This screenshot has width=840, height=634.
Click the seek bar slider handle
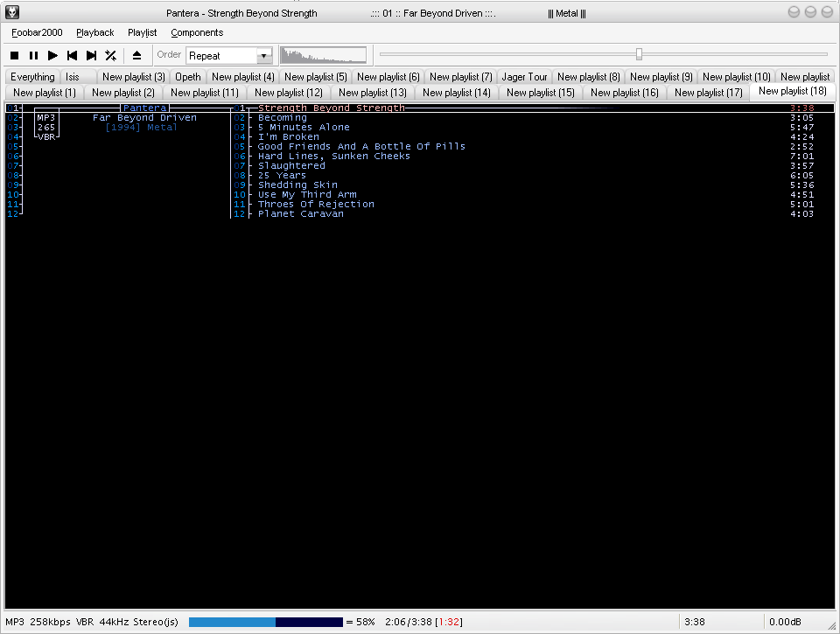639,54
